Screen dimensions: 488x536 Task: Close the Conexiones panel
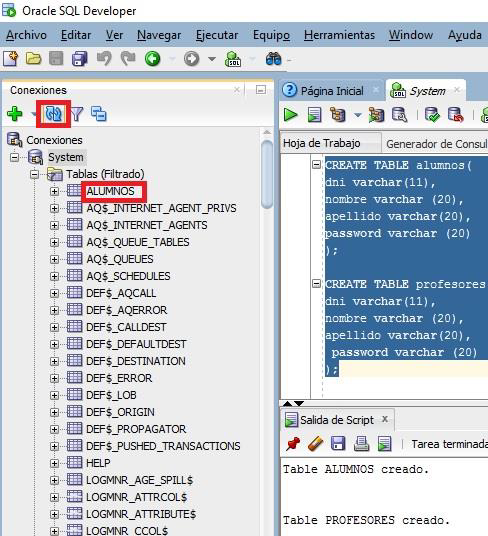[237, 90]
